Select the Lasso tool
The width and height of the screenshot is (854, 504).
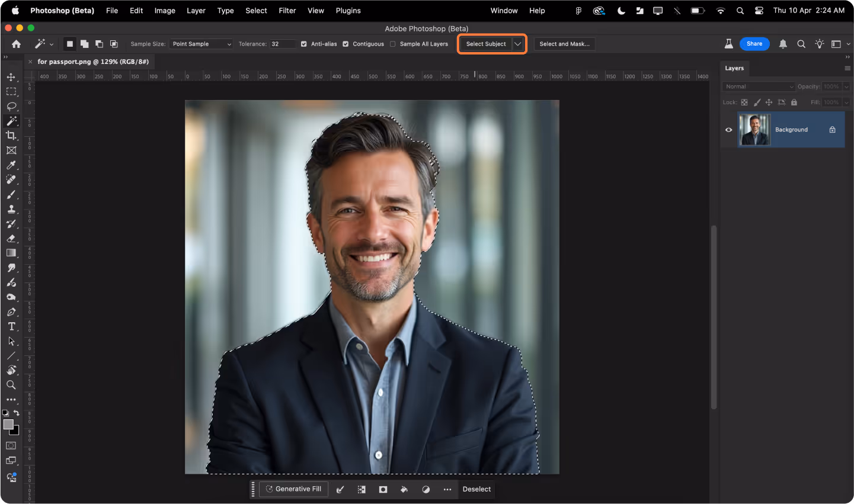point(11,107)
